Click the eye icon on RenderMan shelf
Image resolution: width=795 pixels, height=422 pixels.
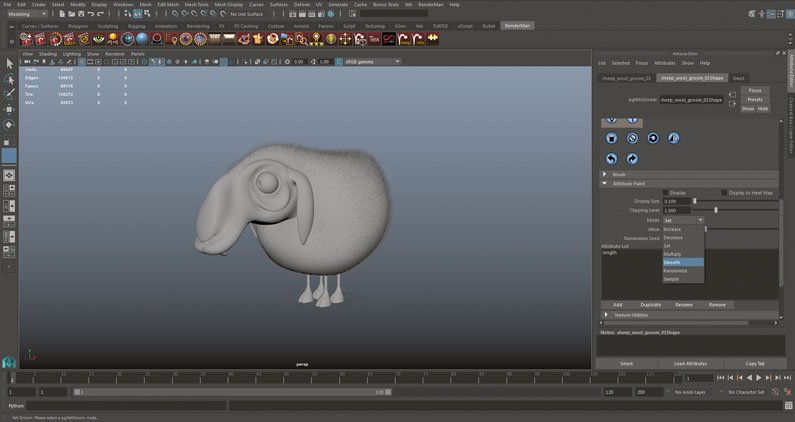[x=98, y=39]
